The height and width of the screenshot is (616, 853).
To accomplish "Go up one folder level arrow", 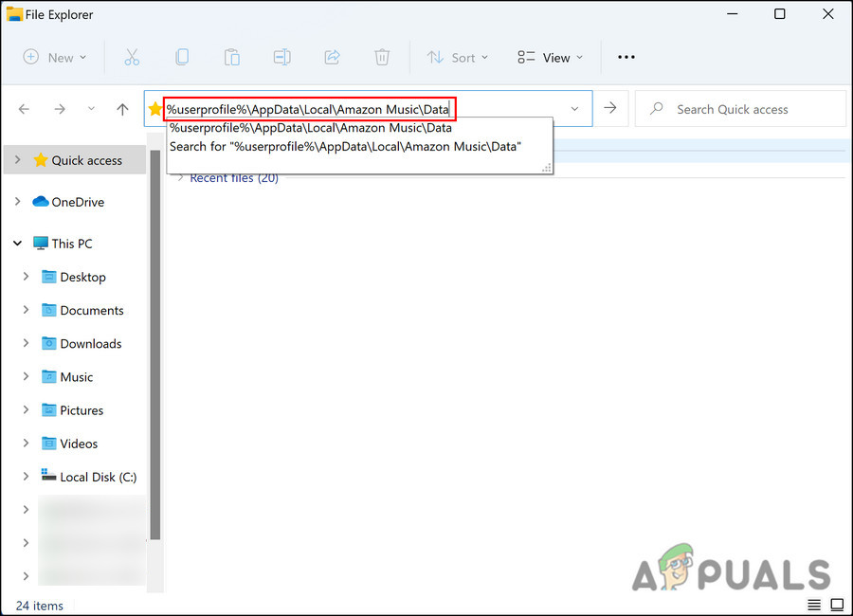I will (x=122, y=109).
